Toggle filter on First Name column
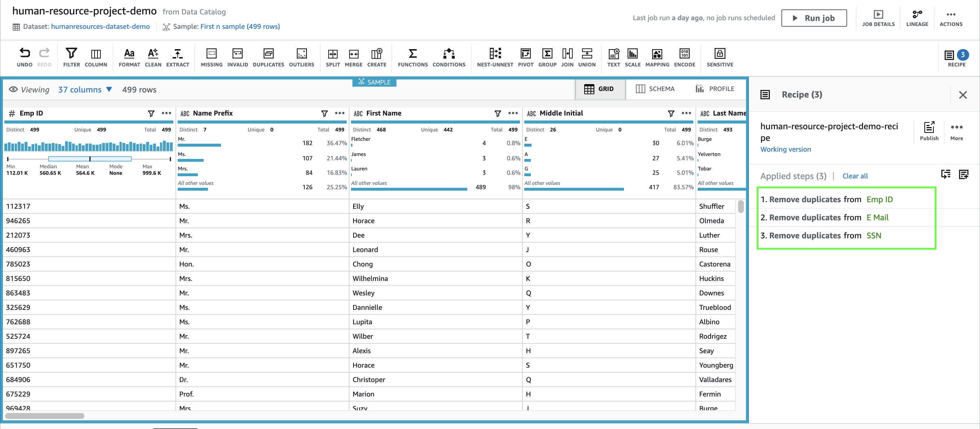Viewport: 980px width, 429px height. 498,113
